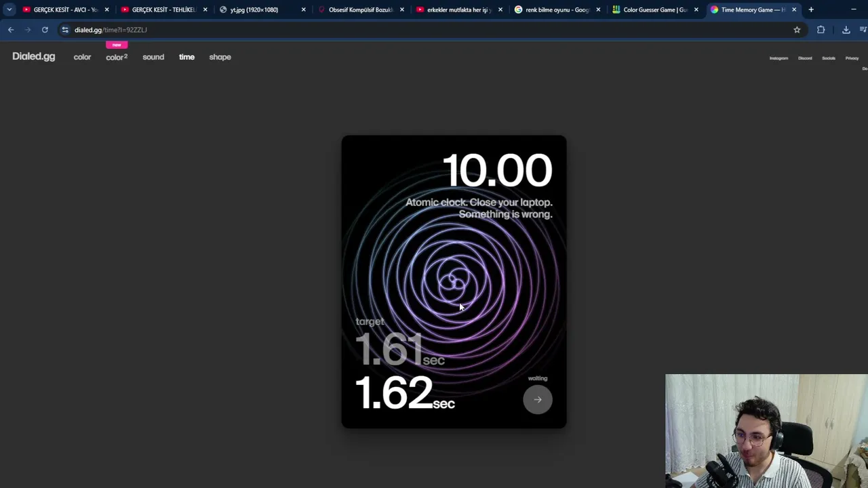Switch to the erkekler mutfakta her işi tab

click(x=458, y=9)
